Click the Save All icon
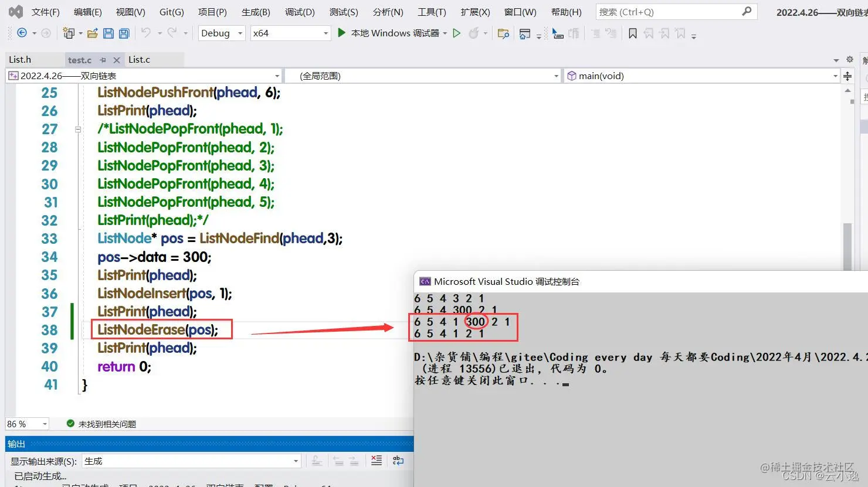 124,33
